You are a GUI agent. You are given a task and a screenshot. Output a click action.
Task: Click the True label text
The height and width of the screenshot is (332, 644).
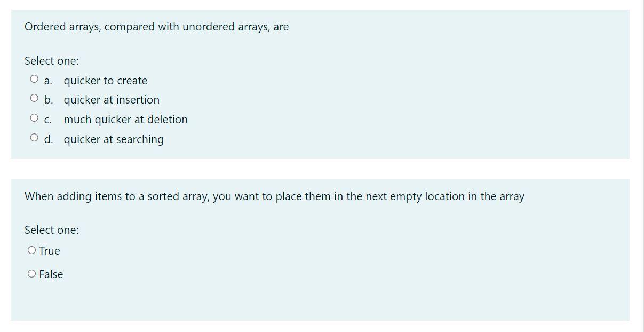(50, 250)
